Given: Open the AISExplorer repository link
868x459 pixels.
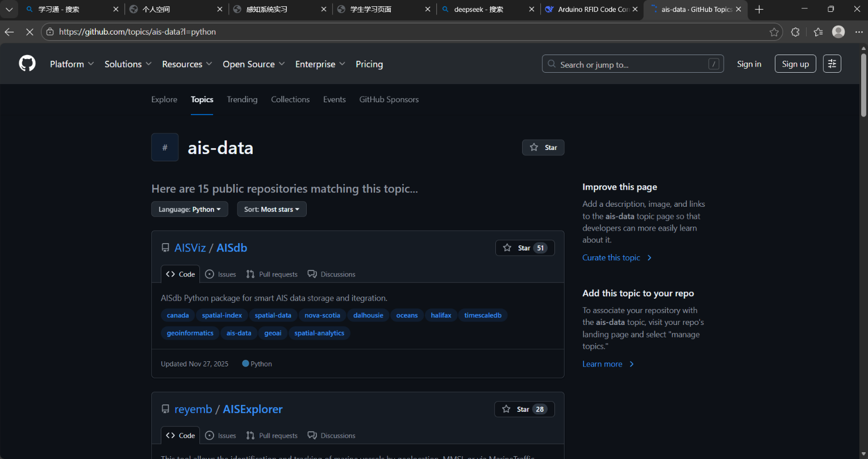Looking at the screenshot, I should click(253, 409).
